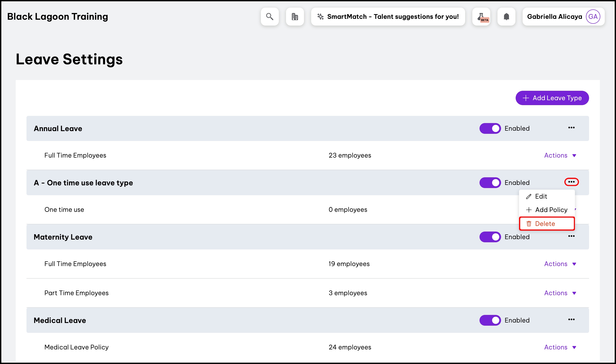Open Actions for Medical Leave Policy
This screenshot has height=364, width=616.
[560, 347]
